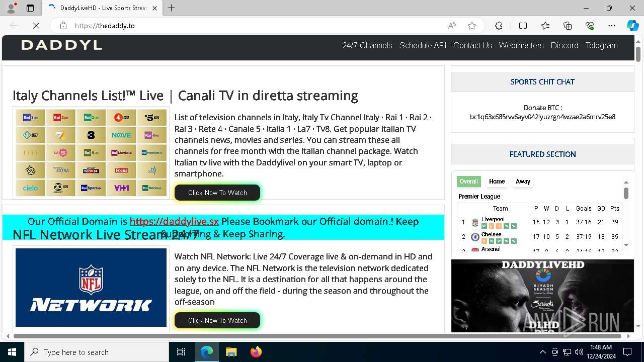Open the tab actions menu icon
This screenshot has height=362, width=644.
pos(30,8)
